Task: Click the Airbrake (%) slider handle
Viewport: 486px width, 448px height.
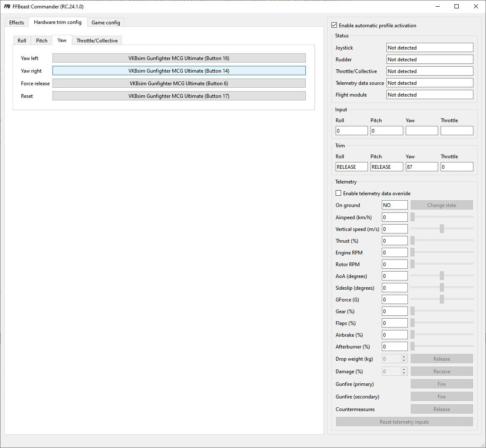Action: (x=412, y=335)
